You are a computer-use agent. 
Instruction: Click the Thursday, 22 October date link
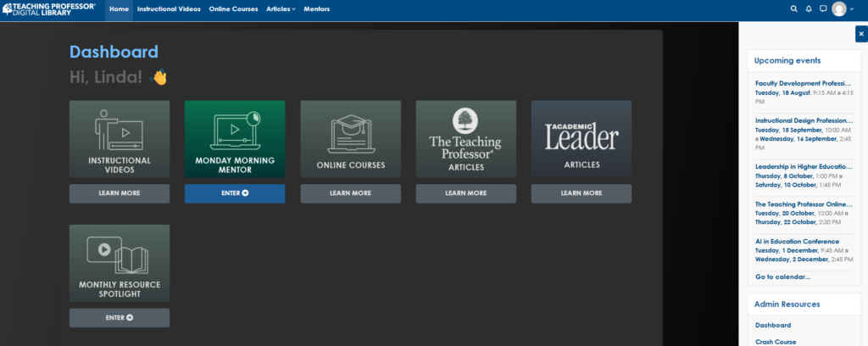pyautogui.click(x=786, y=222)
